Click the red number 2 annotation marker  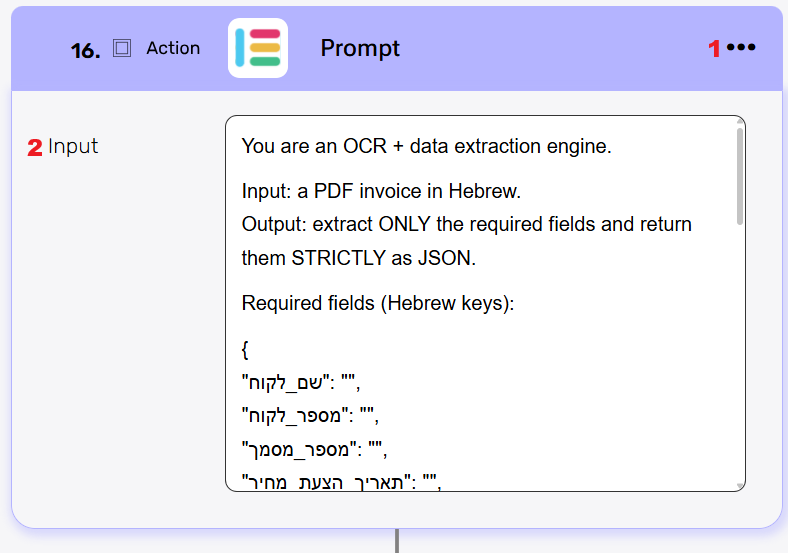34,148
